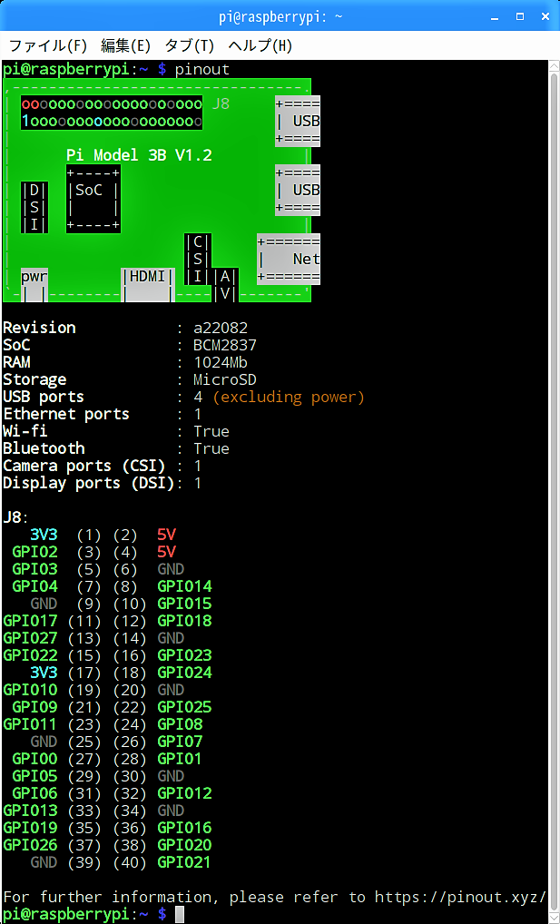The width and height of the screenshot is (560, 924).
Task: Click GPIO3 in pin list
Action: click(x=34, y=569)
